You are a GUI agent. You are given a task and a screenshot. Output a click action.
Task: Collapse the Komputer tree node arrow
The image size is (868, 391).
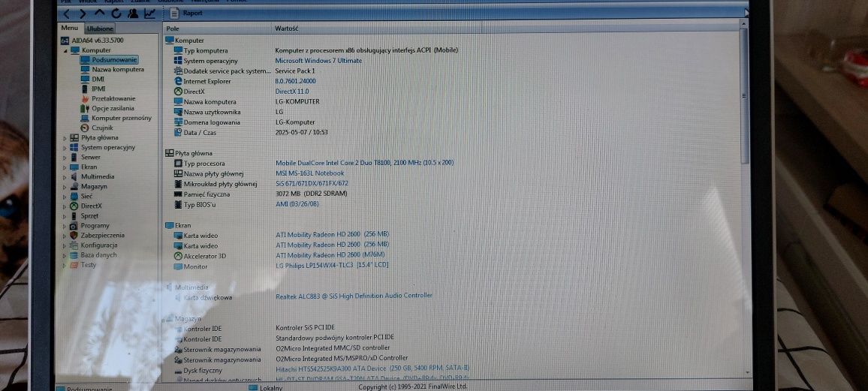(x=65, y=50)
